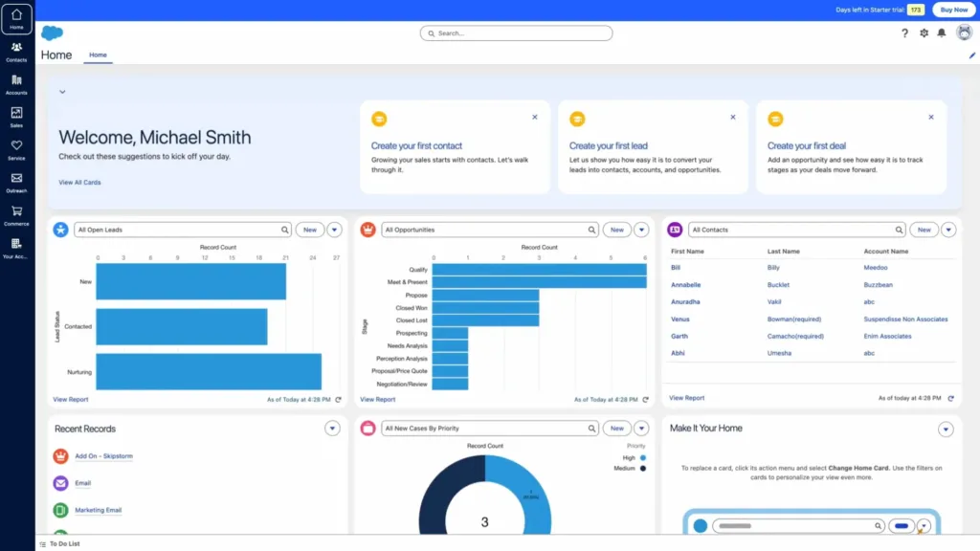This screenshot has width=980, height=551.
Task: Go to Sales in the sidebar
Action: (16, 117)
